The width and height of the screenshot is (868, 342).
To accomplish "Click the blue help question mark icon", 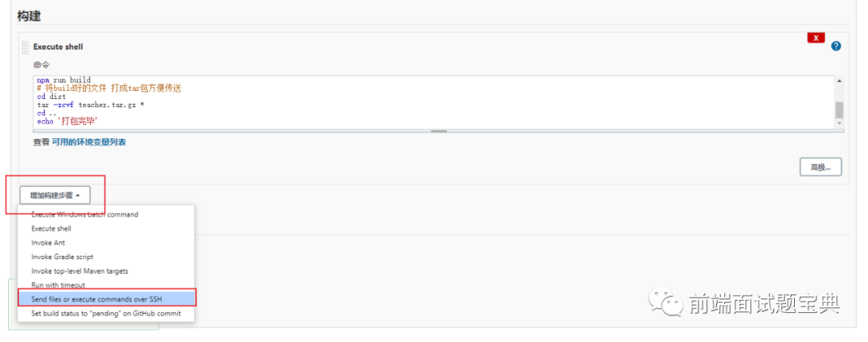I will (836, 46).
